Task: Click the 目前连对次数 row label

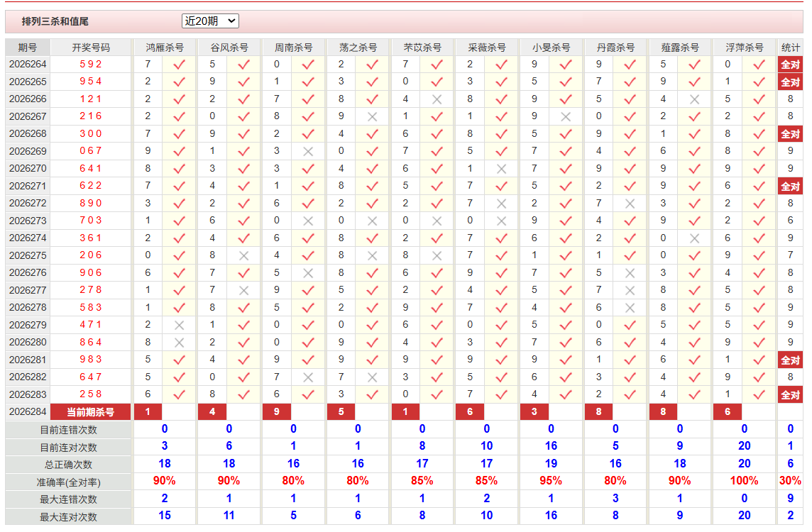Action: (x=68, y=448)
